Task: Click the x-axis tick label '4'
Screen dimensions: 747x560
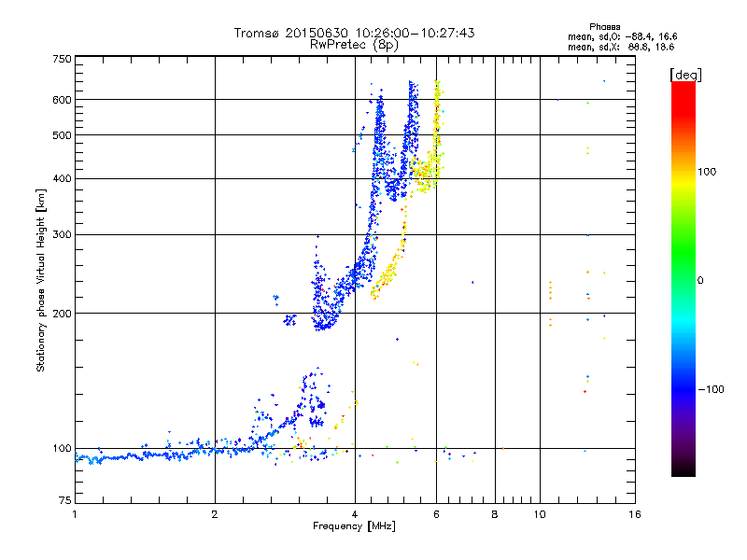Action: [x=355, y=514]
